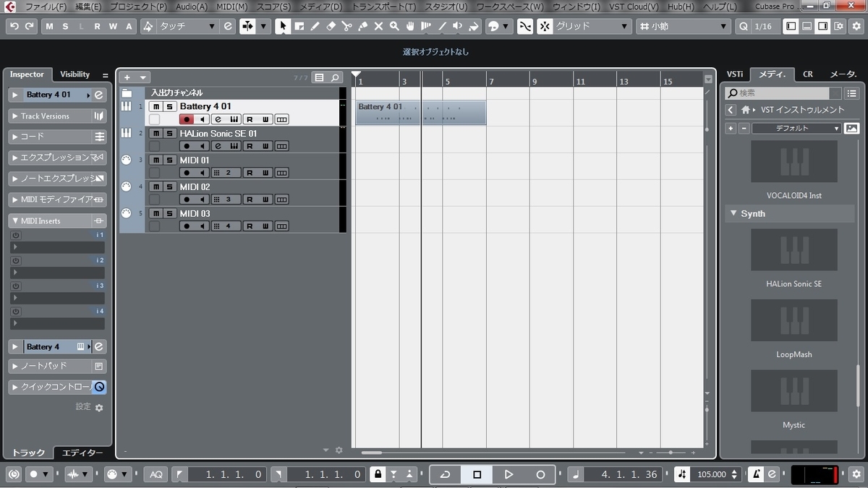Select the Split scissors tool
868x488 pixels.
pos(346,26)
